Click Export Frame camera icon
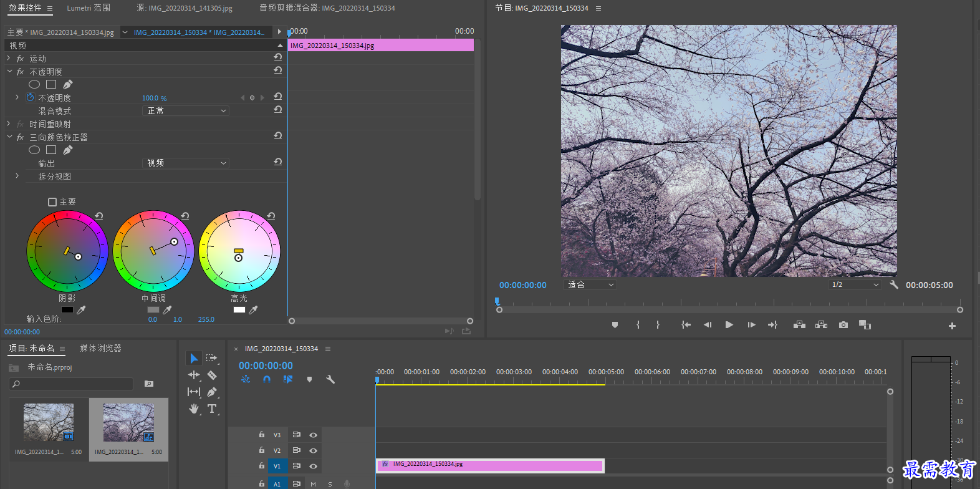This screenshot has height=489, width=980. 843,325
